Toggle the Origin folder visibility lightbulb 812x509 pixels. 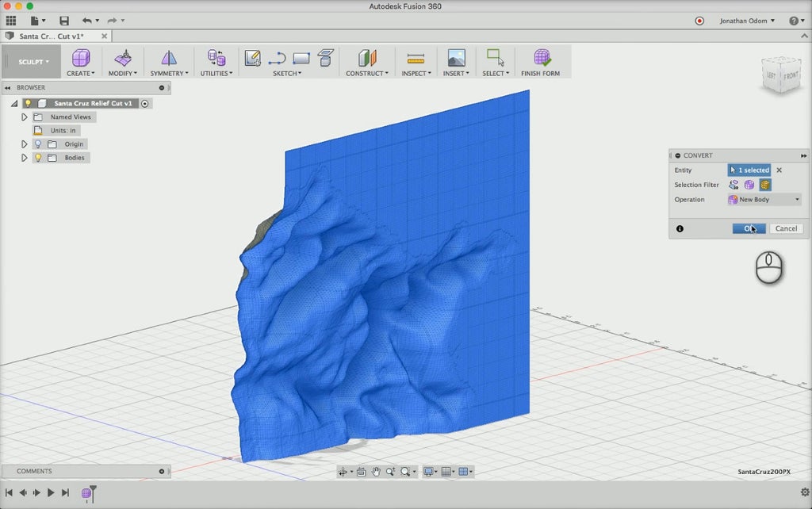tap(38, 144)
